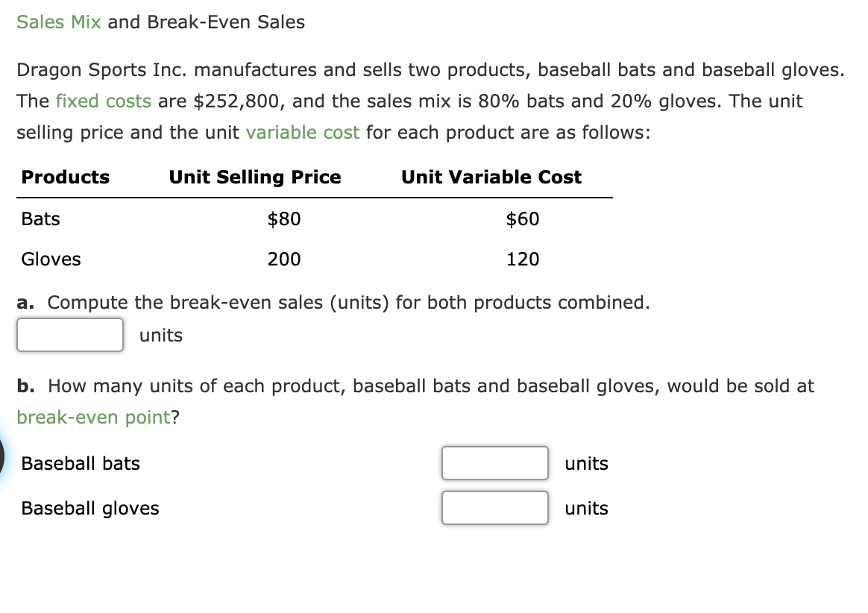Click the 200 gloves selling price cell
Viewport: 868px width, 613px height.
[284, 260]
